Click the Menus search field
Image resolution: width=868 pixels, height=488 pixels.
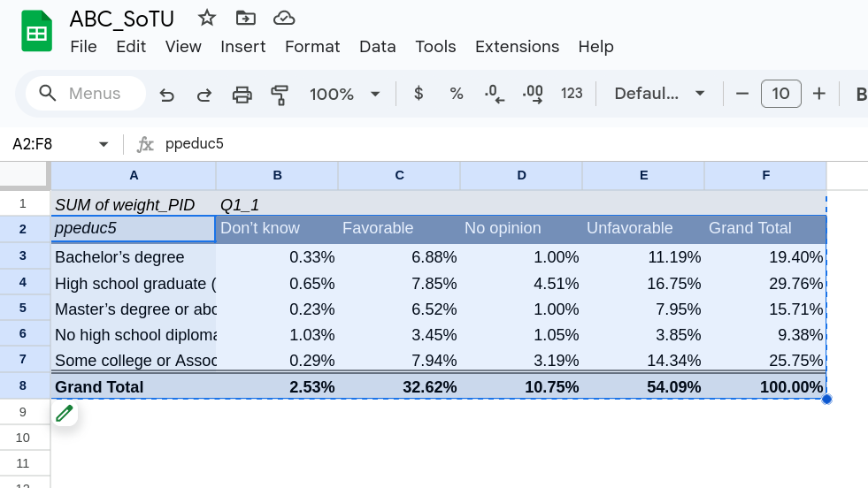87,94
